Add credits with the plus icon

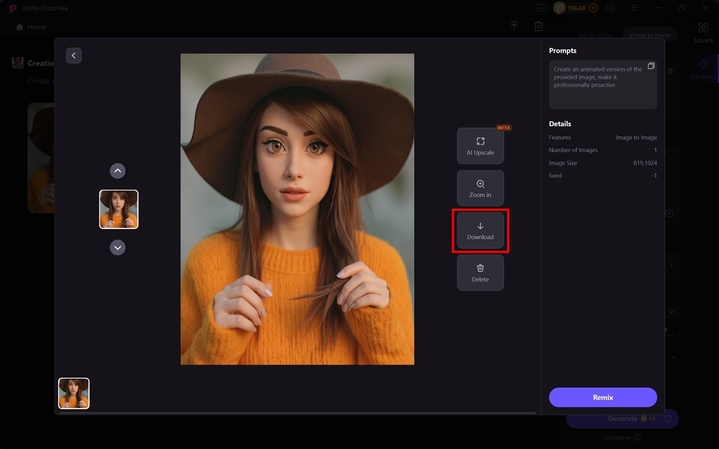pyautogui.click(x=593, y=8)
